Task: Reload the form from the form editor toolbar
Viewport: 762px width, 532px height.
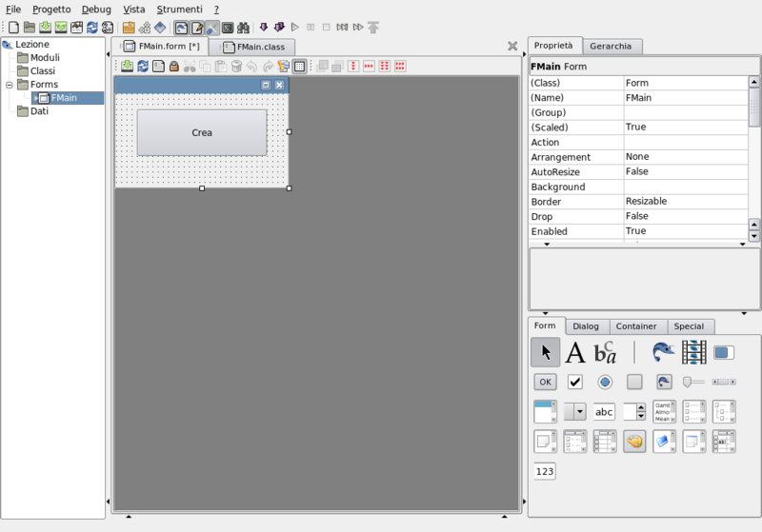Action: pyautogui.click(x=143, y=66)
